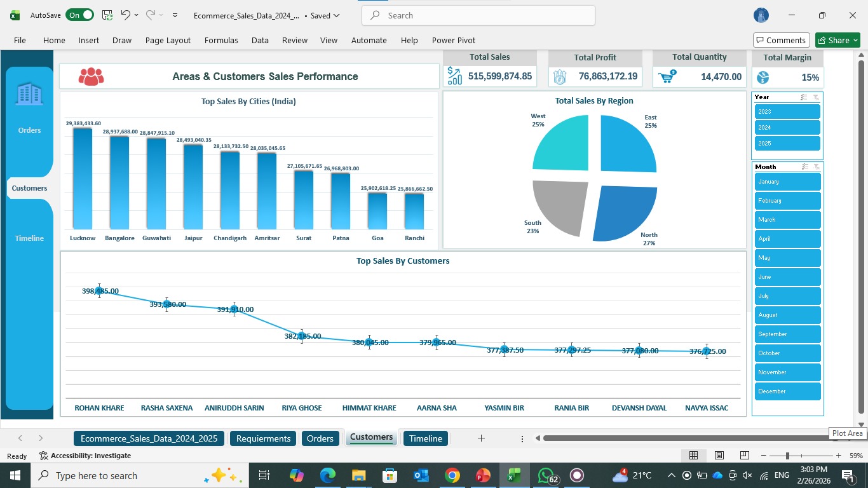Expand the Customize Quick Access Toolbar dropdown
Screen dimensions: 868x488
tap(175, 15)
